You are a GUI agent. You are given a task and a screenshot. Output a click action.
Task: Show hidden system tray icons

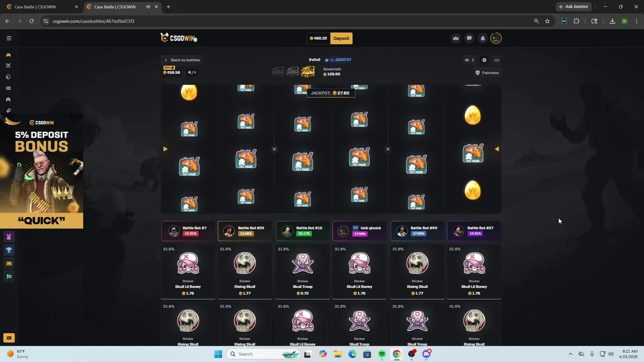pyautogui.click(x=570, y=354)
